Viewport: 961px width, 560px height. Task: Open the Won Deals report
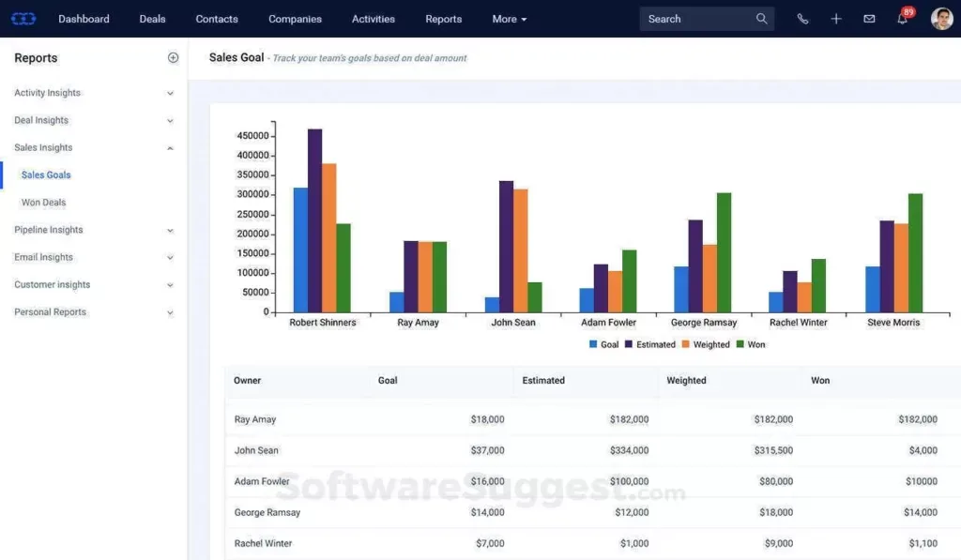pyautogui.click(x=43, y=202)
